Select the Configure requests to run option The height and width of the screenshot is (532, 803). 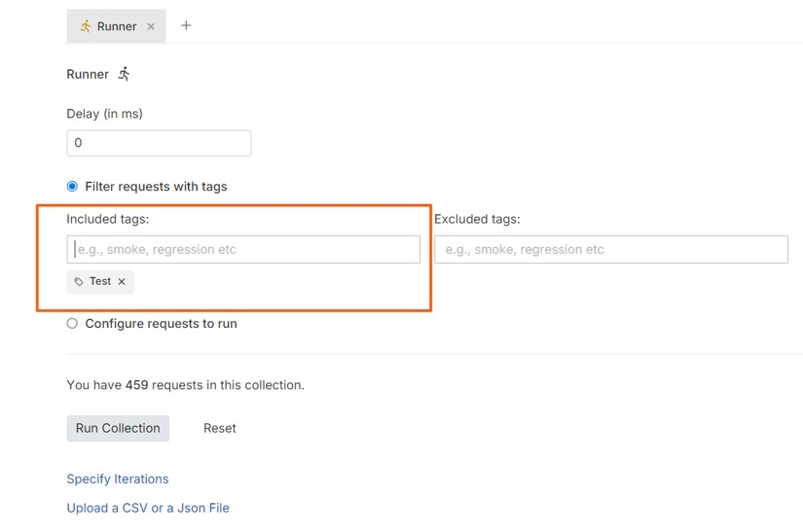tap(72, 324)
